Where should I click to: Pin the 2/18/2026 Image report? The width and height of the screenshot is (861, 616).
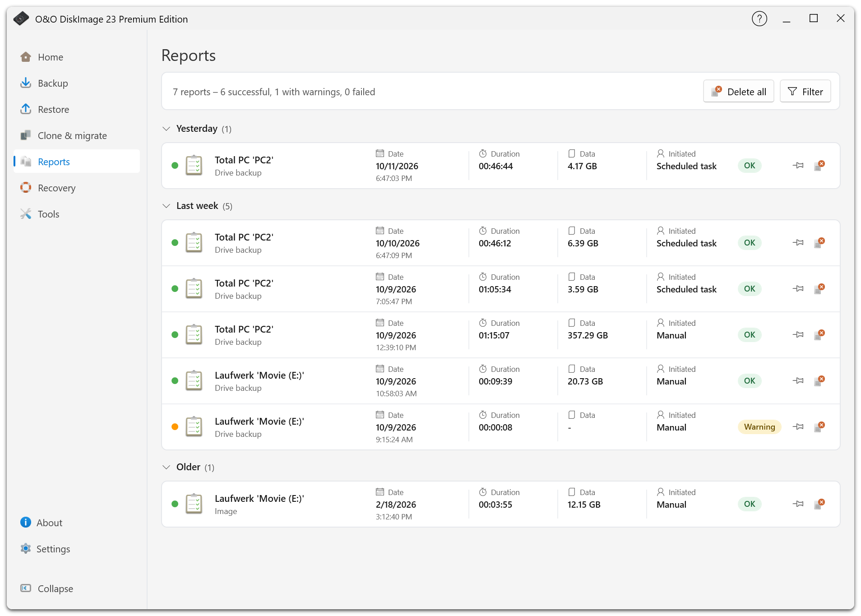pyautogui.click(x=798, y=504)
